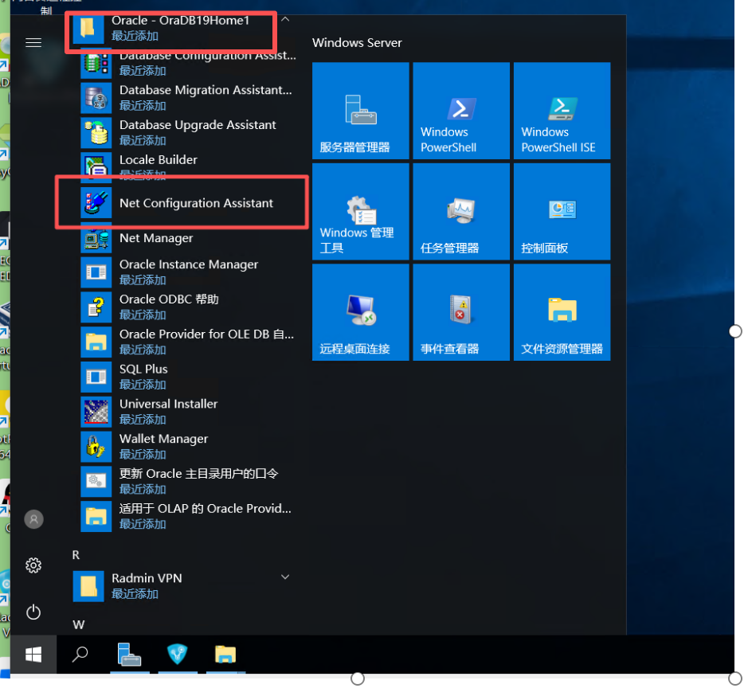Viewport: 748px width, 700px height.
Task: Open the 远程桌面连接 tile
Action: click(361, 312)
